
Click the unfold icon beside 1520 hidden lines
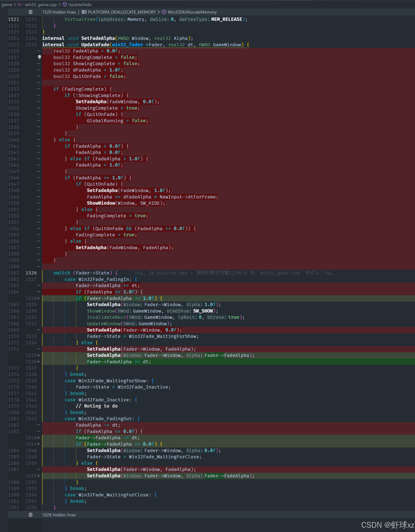(30, 12)
